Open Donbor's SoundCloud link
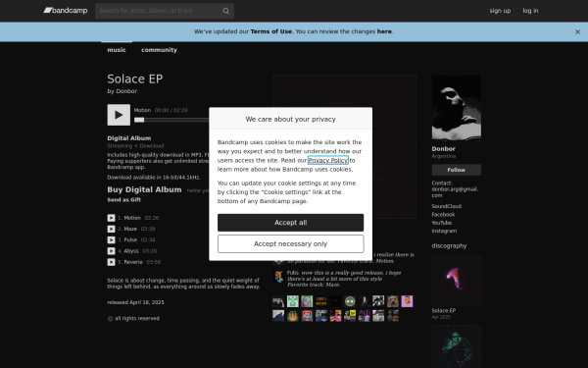Viewport: 588px width, 368px height. tap(446, 206)
